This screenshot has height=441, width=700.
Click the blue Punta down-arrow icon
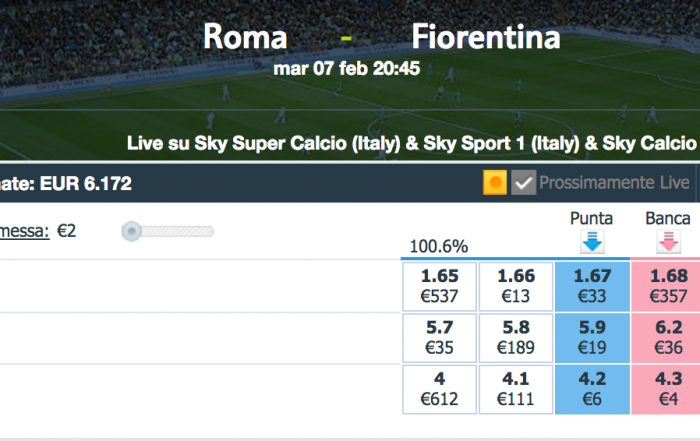(x=592, y=242)
